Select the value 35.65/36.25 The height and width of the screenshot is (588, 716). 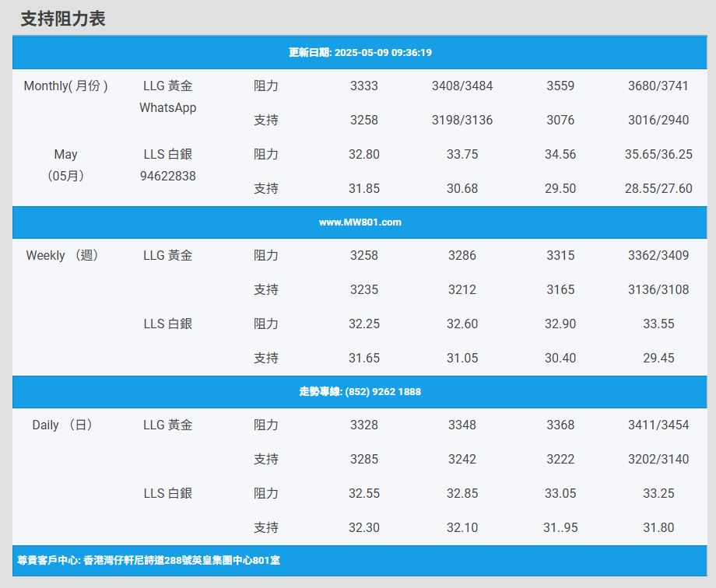[x=658, y=154]
